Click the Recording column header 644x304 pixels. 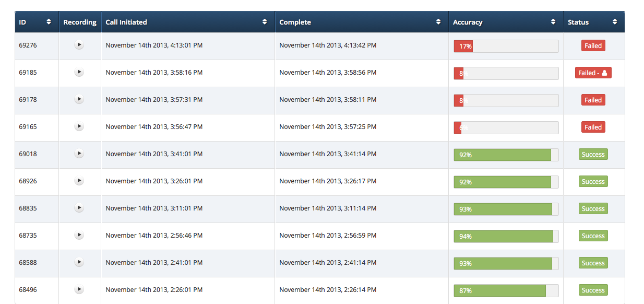tap(80, 22)
